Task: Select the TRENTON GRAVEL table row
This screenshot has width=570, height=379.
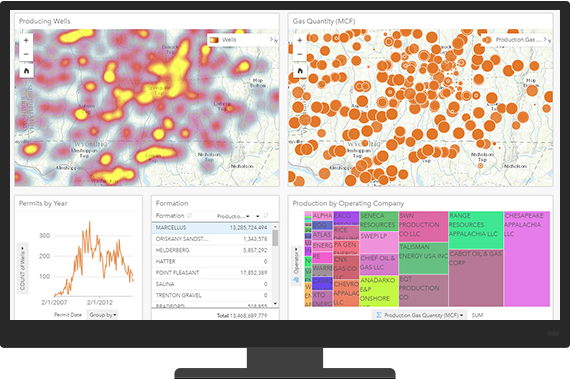Action: pyautogui.click(x=212, y=295)
